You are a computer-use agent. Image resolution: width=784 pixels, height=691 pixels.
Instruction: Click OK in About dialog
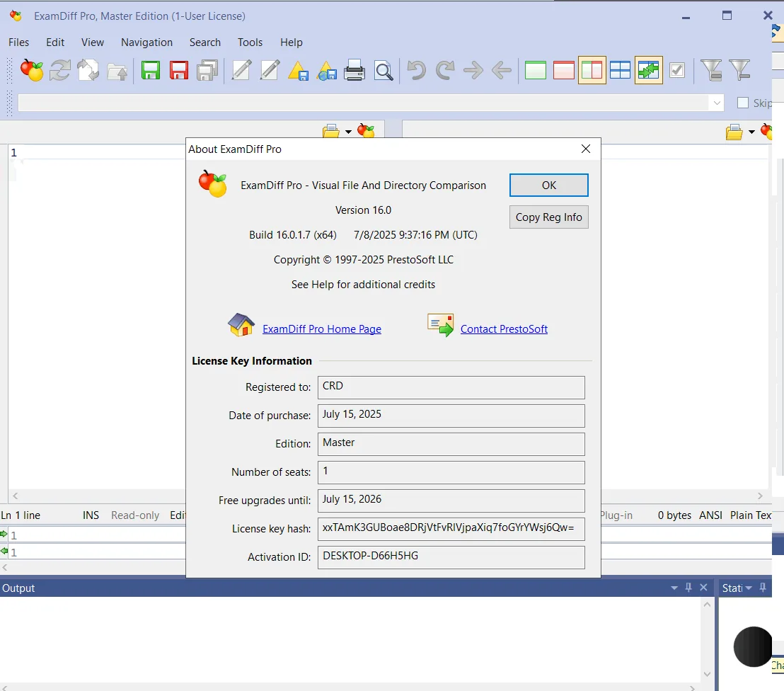548,185
